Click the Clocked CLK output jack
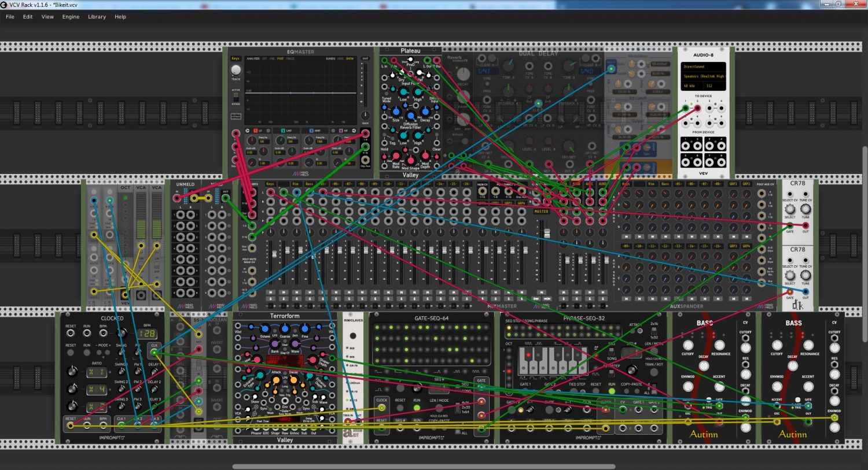The height and width of the screenshot is (470, 868). pos(154,352)
